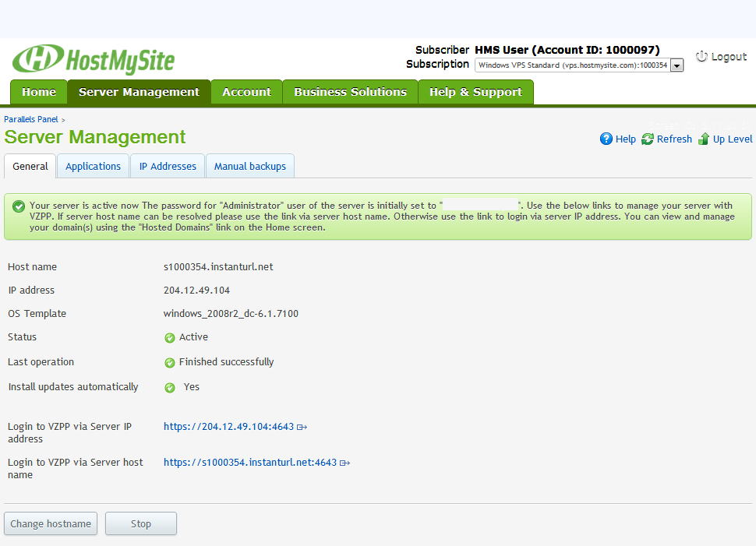This screenshot has width=756, height=546.
Task: Click the host name value s1000354.instanturl.net
Action: [218, 266]
